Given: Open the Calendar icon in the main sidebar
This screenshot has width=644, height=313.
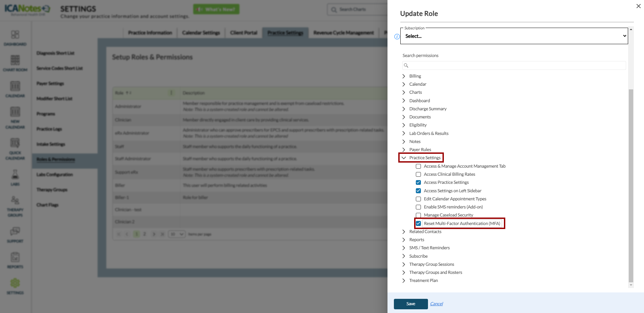Looking at the screenshot, I should point(15,89).
